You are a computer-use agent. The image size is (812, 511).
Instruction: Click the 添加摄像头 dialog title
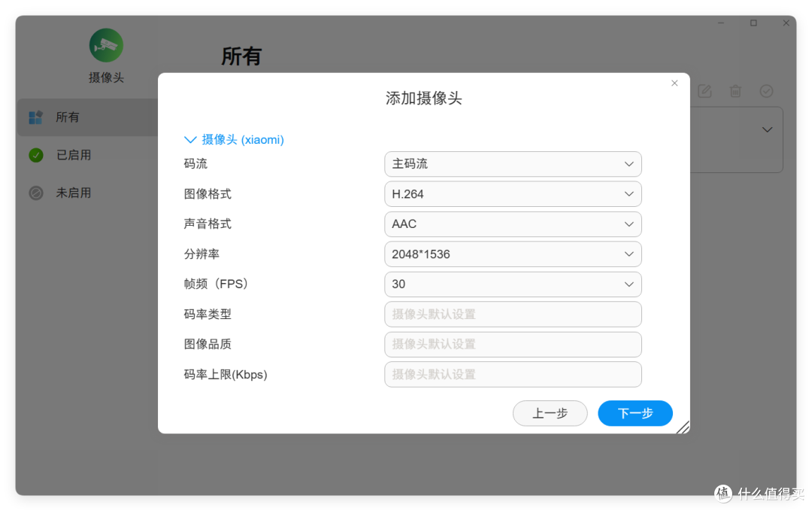point(423,98)
